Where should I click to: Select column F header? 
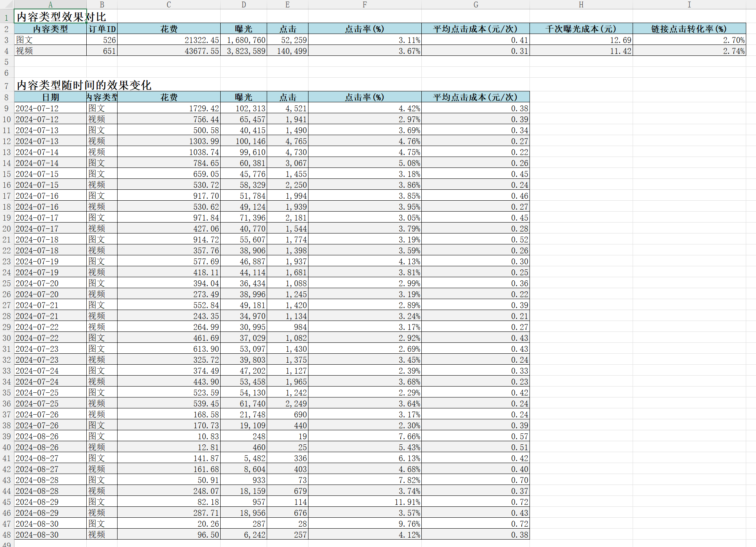coord(364,5)
